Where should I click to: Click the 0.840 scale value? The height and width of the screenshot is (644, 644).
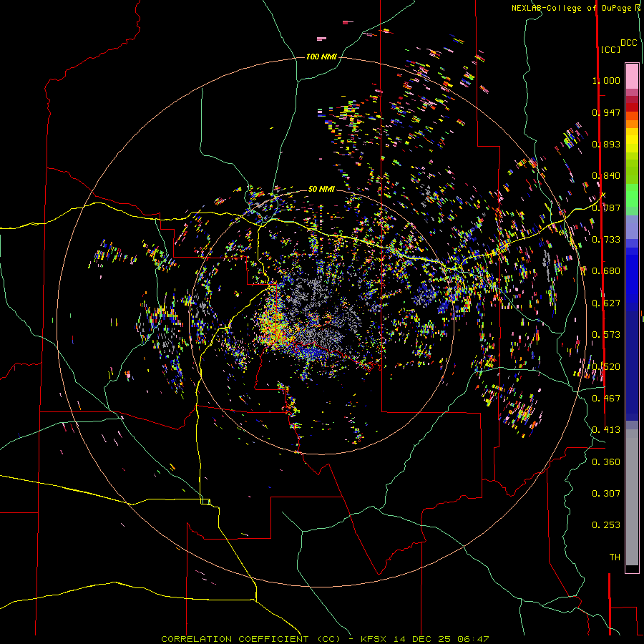[x=606, y=176]
